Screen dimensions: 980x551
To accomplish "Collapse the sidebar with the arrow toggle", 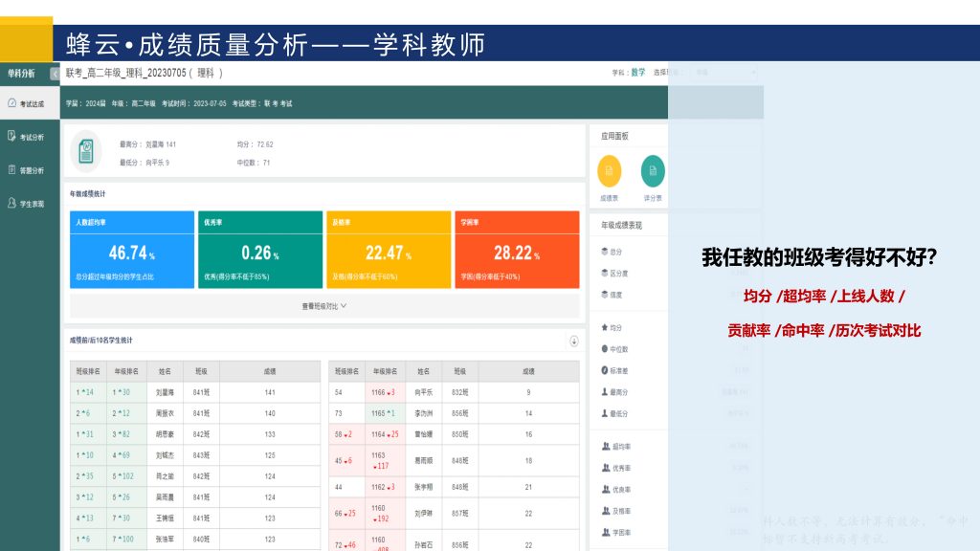I will point(55,74).
